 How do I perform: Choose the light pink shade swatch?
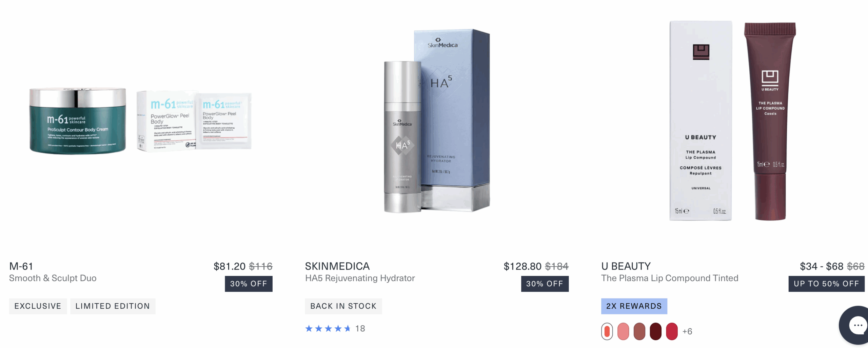pos(623,331)
